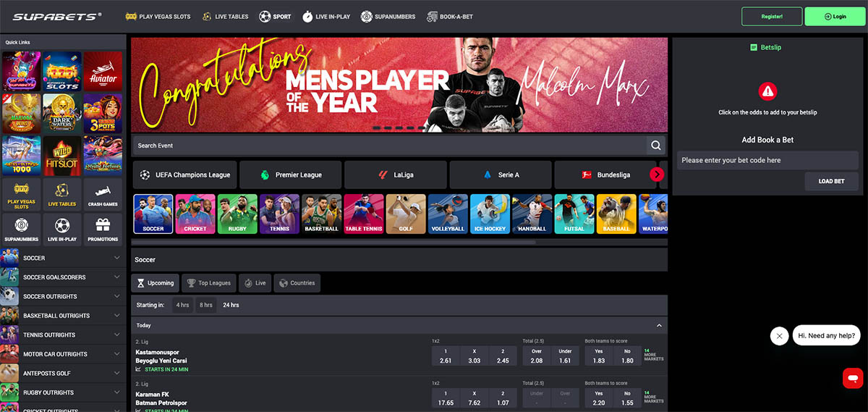Image resolution: width=868 pixels, height=412 pixels.
Task: Expand Motor Car Outrights in sidebar
Action: click(63, 354)
